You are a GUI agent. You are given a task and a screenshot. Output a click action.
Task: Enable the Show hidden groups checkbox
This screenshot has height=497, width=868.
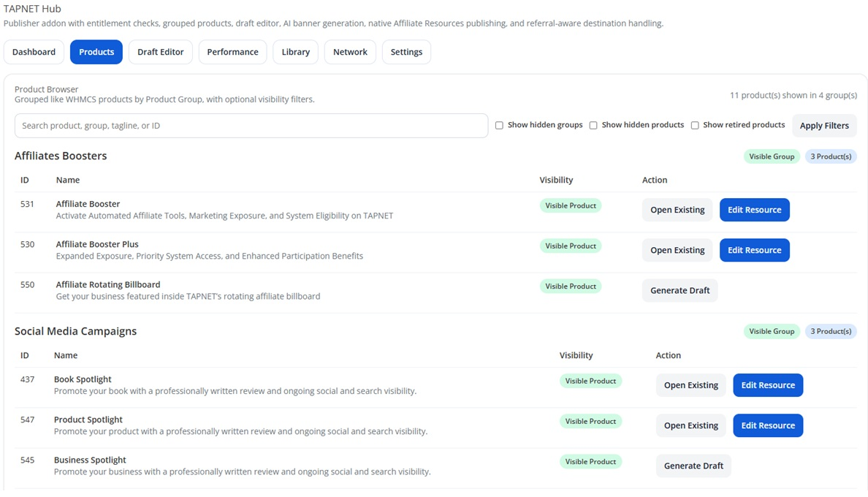point(499,126)
